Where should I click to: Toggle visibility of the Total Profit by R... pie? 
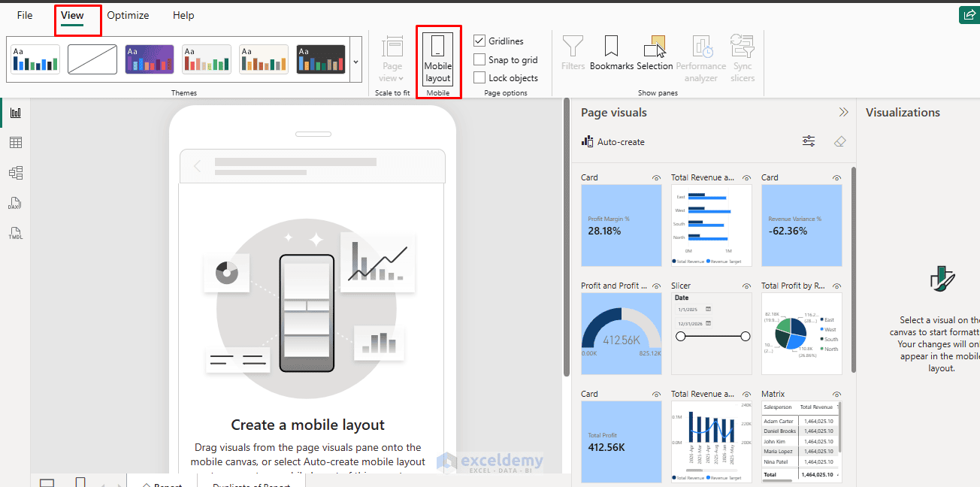[x=836, y=286]
